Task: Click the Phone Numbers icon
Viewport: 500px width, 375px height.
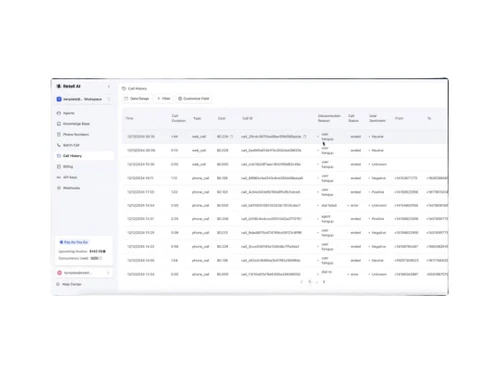Action: (x=59, y=135)
